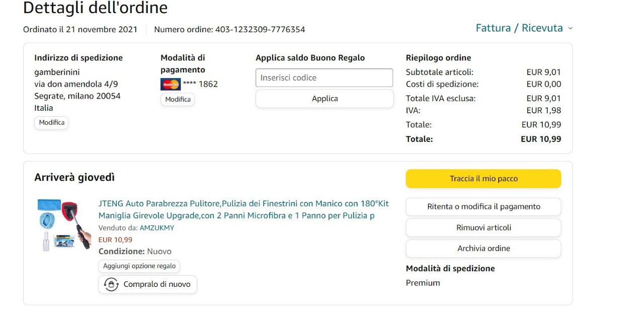
Task: Click the Rimuovi articoli button
Action: coord(483,227)
